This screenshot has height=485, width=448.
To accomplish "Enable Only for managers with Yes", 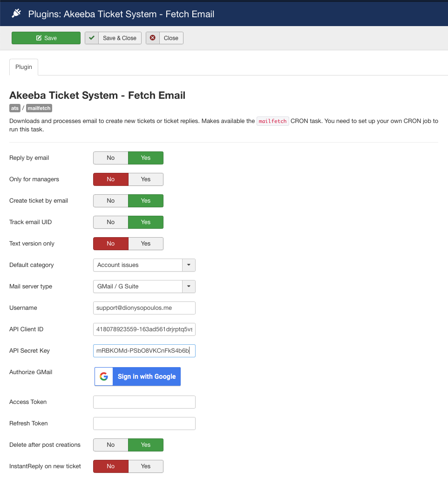I will (146, 179).
